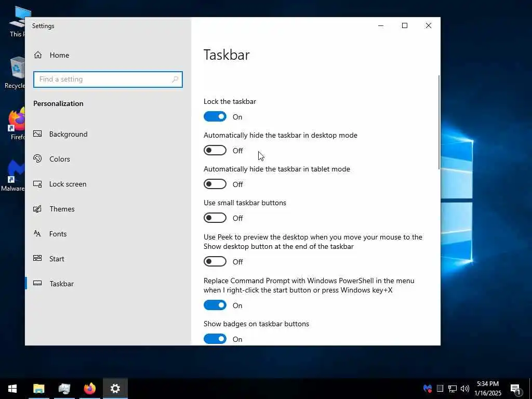This screenshot has height=399, width=532.
Task: Click the Themes brush icon
Action: click(37, 209)
